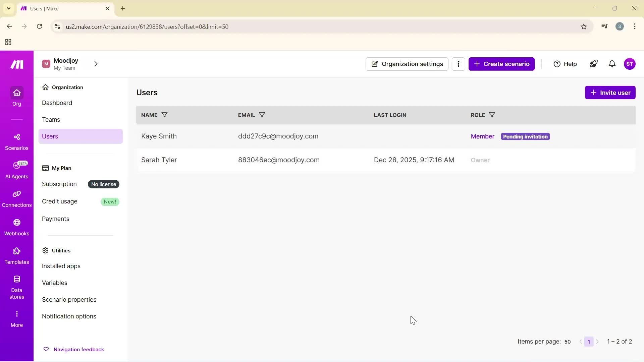Open the AI Agents beta section
The height and width of the screenshot is (362, 644).
pyautogui.click(x=16, y=170)
